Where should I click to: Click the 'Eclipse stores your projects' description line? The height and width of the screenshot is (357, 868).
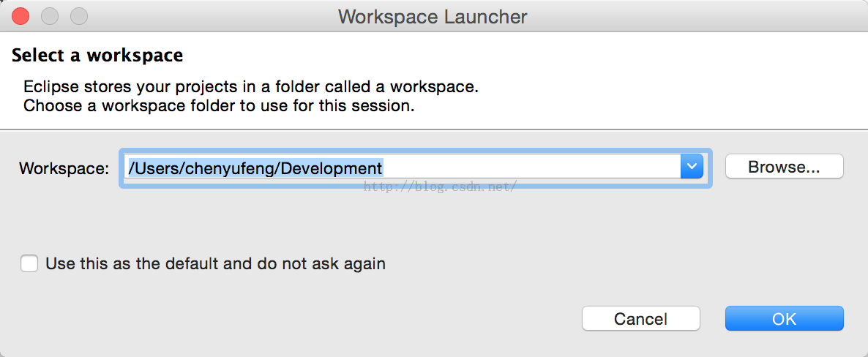pos(251,87)
